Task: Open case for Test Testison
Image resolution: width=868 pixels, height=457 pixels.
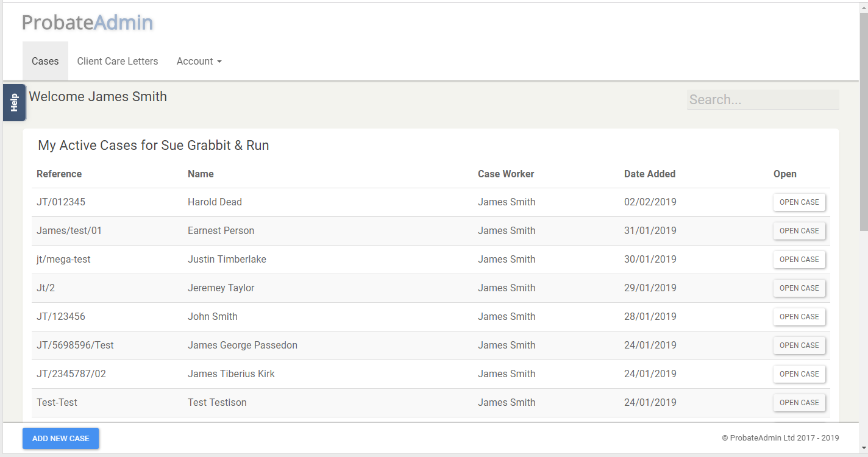Action: click(x=799, y=403)
